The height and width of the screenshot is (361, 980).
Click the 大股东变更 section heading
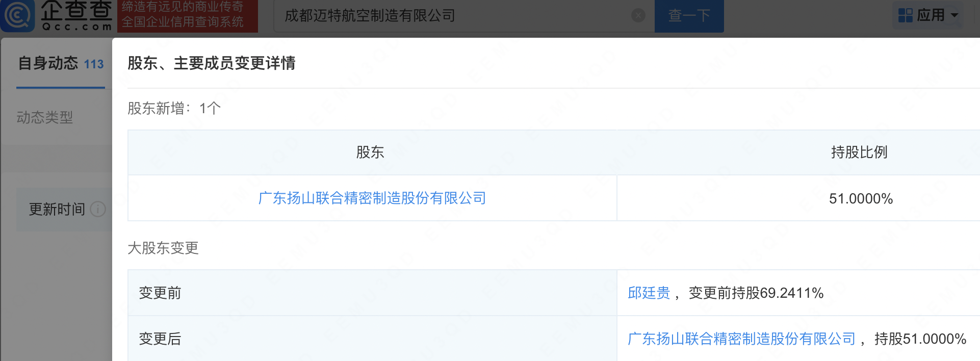tap(163, 248)
